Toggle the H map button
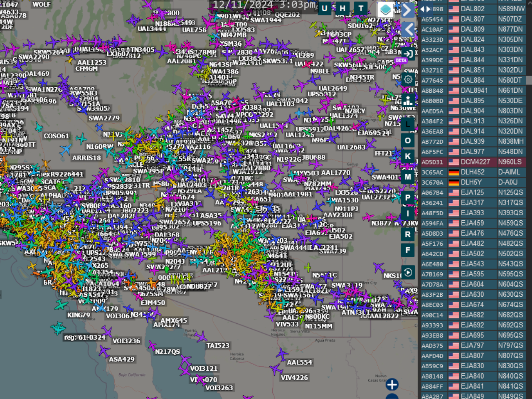 tap(342, 8)
